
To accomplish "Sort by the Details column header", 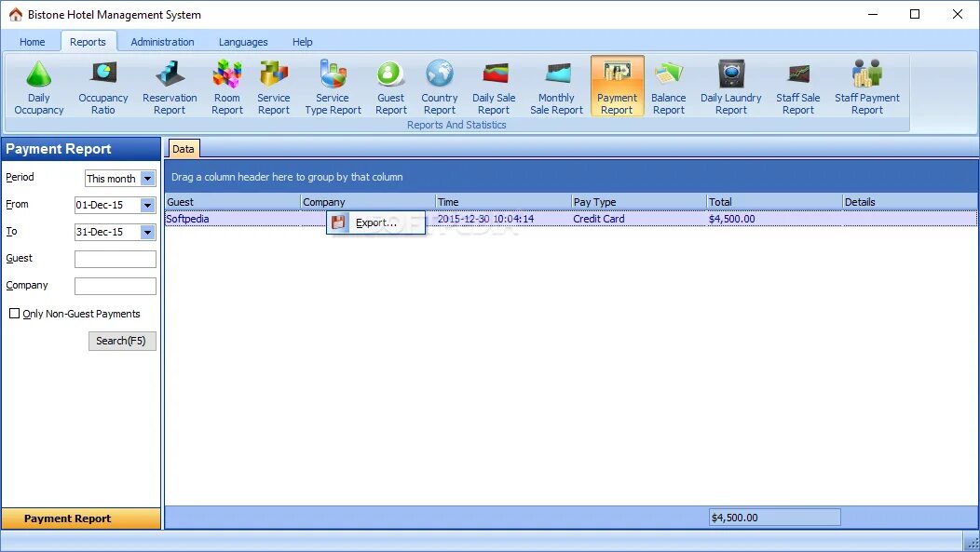I will pyautogui.click(x=910, y=202).
